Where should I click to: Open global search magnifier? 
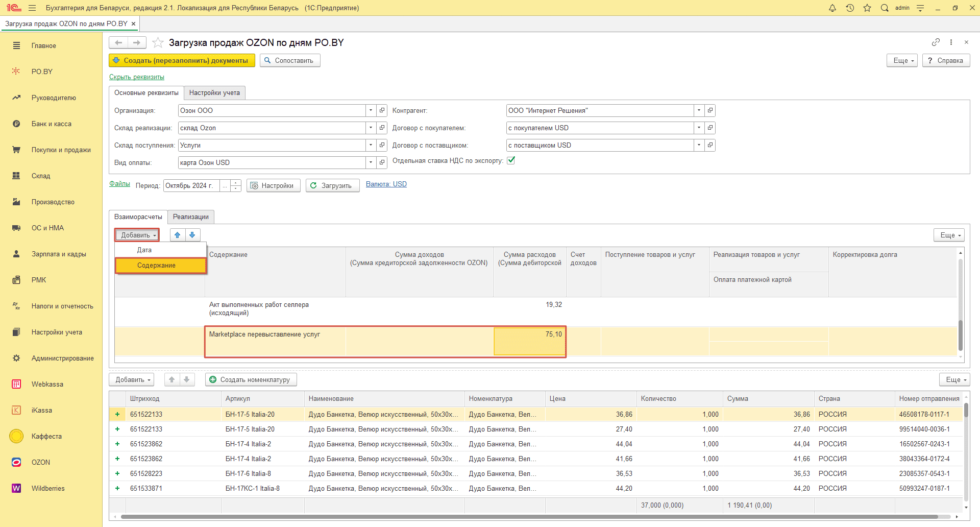click(x=885, y=8)
